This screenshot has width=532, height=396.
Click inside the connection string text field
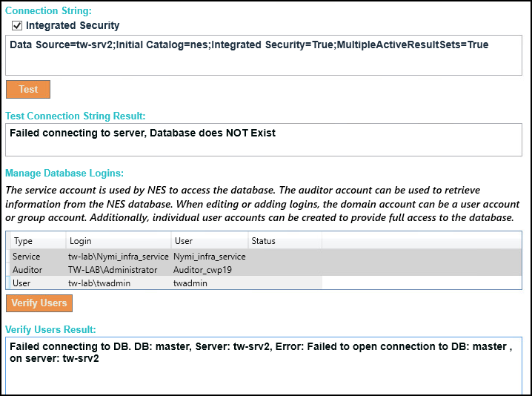coord(265,55)
